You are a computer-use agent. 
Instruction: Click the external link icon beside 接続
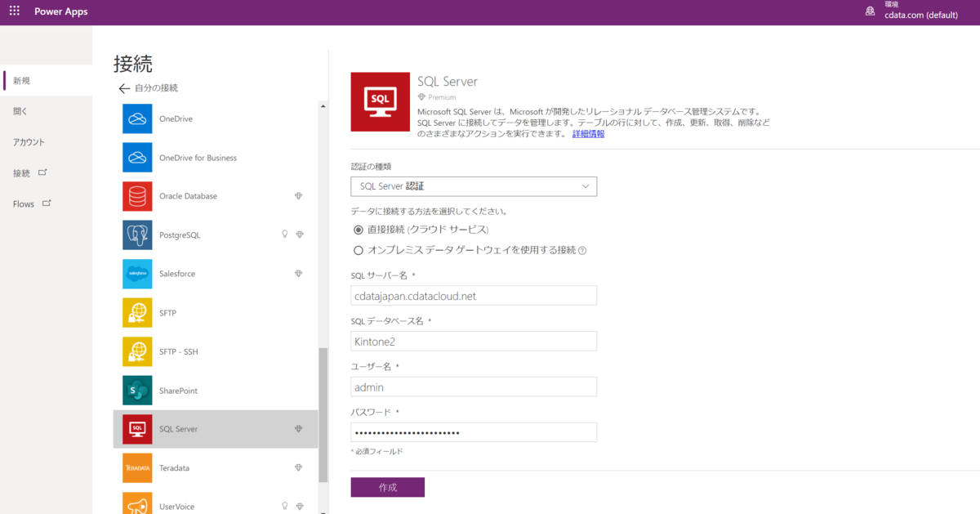(x=42, y=172)
